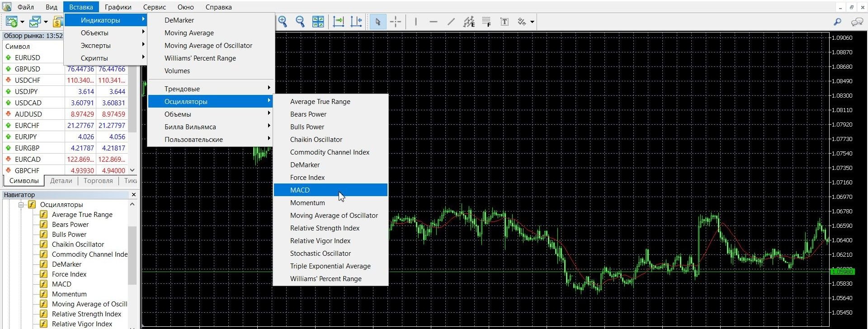Collapse Осцилляторы tree node in Navigator
The image size is (868, 329).
21,205
